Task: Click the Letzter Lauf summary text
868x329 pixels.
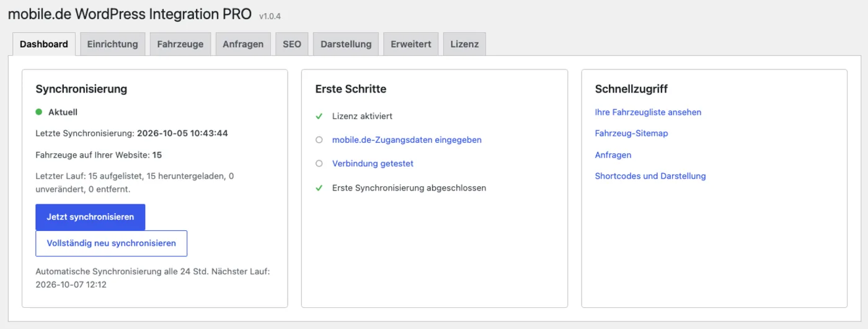Action: point(135,183)
